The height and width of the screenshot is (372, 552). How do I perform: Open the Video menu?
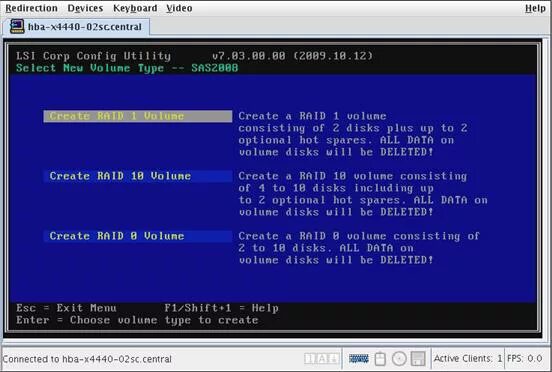(179, 8)
